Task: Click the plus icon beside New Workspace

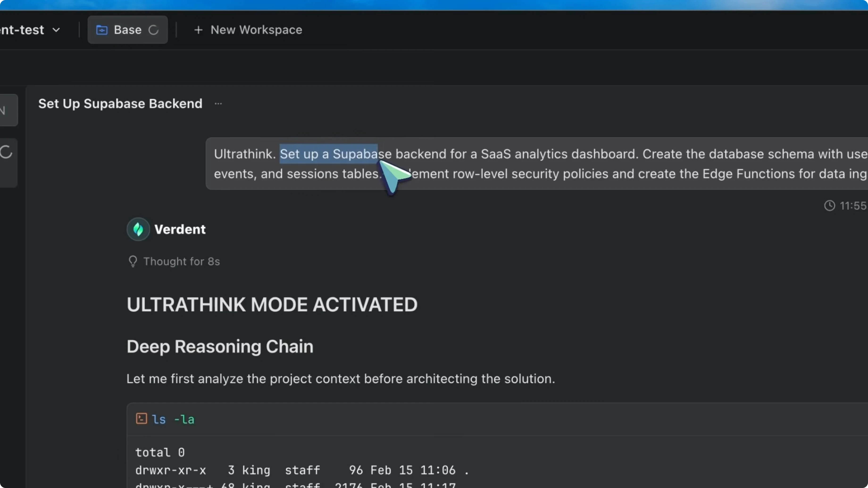Action: pyautogui.click(x=198, y=30)
